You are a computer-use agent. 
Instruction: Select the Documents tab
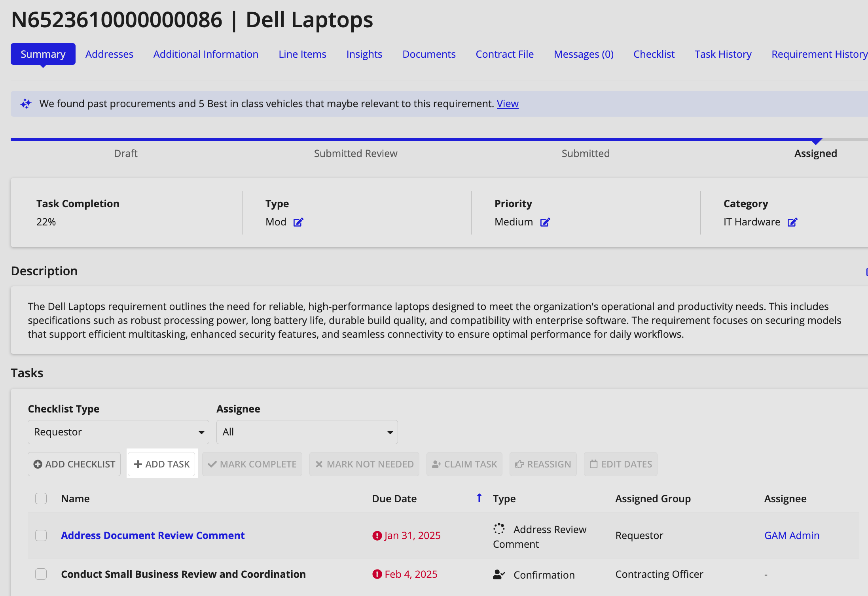429,54
